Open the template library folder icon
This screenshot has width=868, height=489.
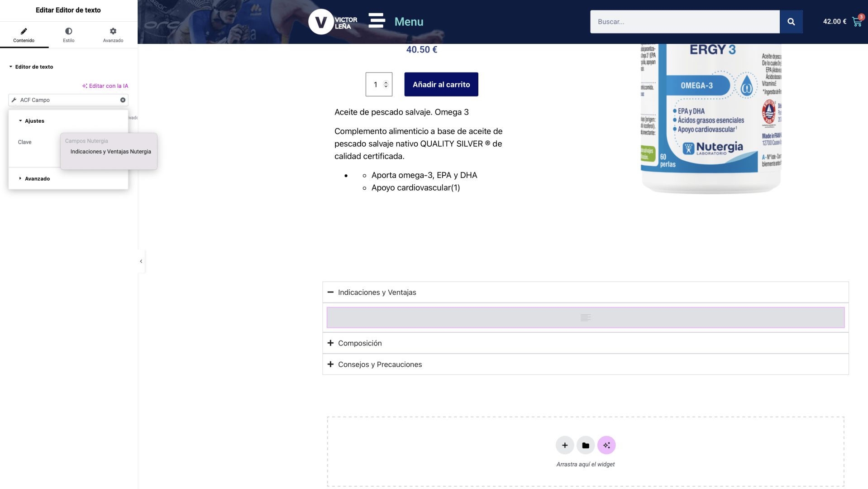pyautogui.click(x=585, y=445)
